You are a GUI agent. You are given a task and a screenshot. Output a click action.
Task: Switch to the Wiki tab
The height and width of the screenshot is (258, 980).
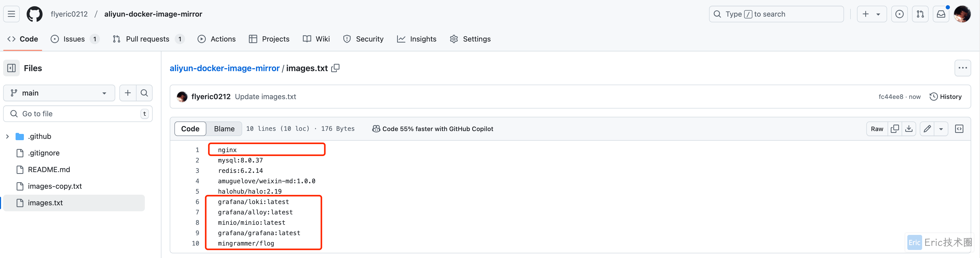pyautogui.click(x=317, y=39)
